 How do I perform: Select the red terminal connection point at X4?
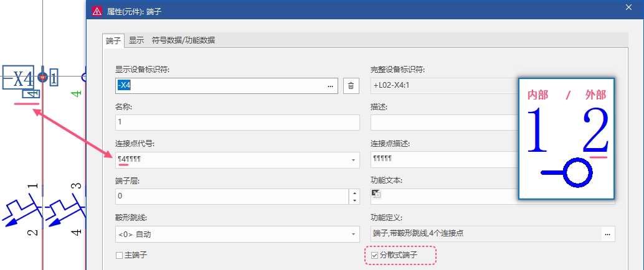[42, 77]
